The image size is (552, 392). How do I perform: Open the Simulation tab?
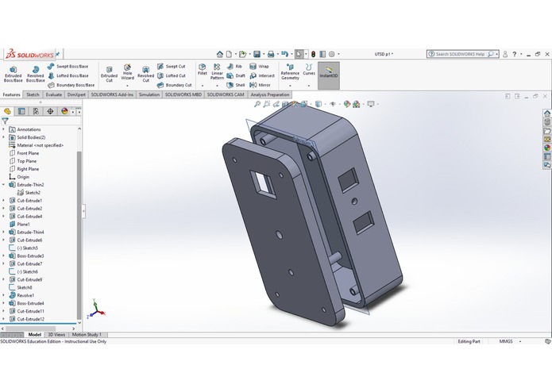[x=149, y=94]
